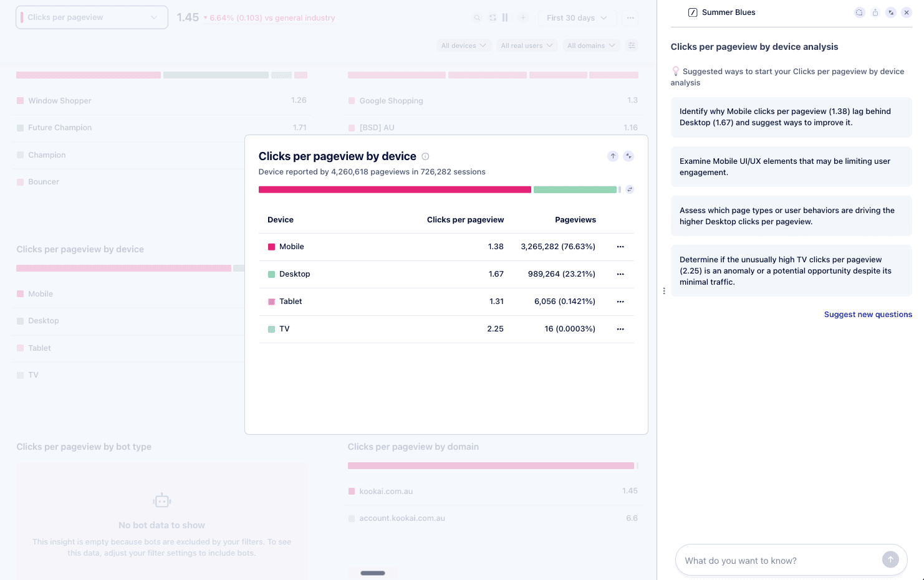Select suggestion about Mobile lagging behind Desktop
The width and height of the screenshot is (924, 580).
(x=791, y=117)
